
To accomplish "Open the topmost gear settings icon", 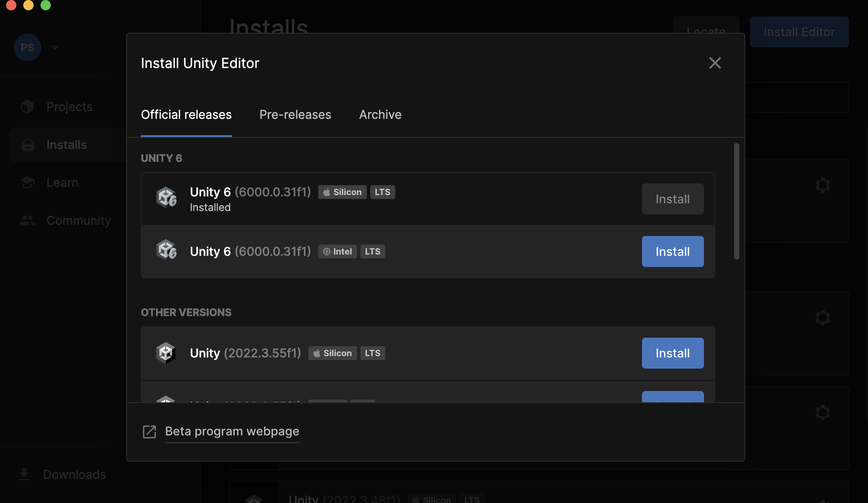I will [x=822, y=185].
